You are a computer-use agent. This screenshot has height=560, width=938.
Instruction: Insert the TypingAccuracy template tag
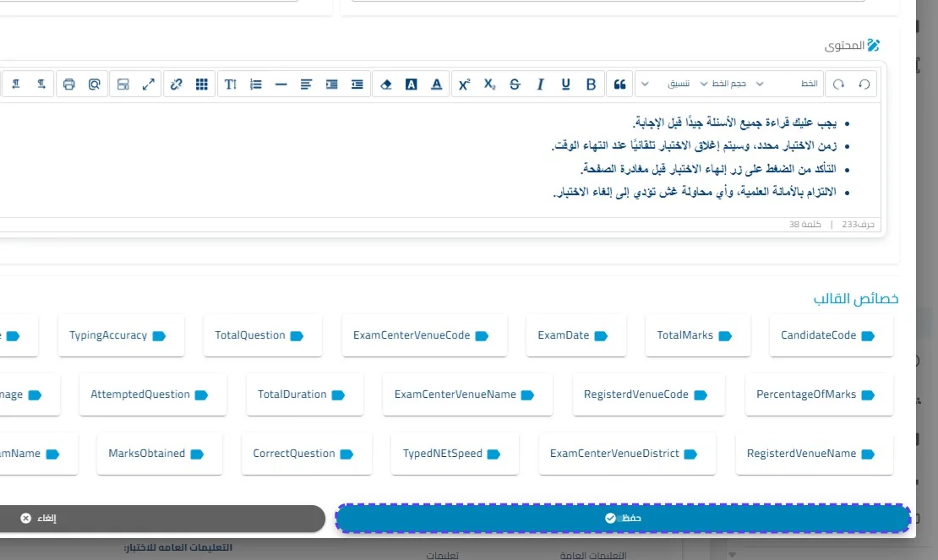[x=122, y=335]
